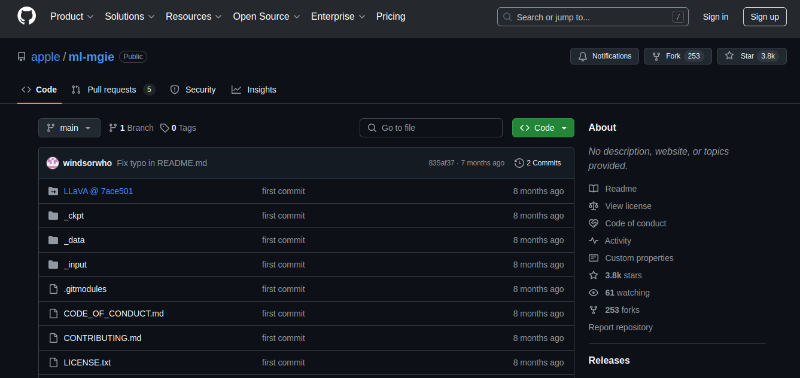Open the _ckpt folder
This screenshot has width=800, height=378.
pyautogui.click(x=74, y=216)
